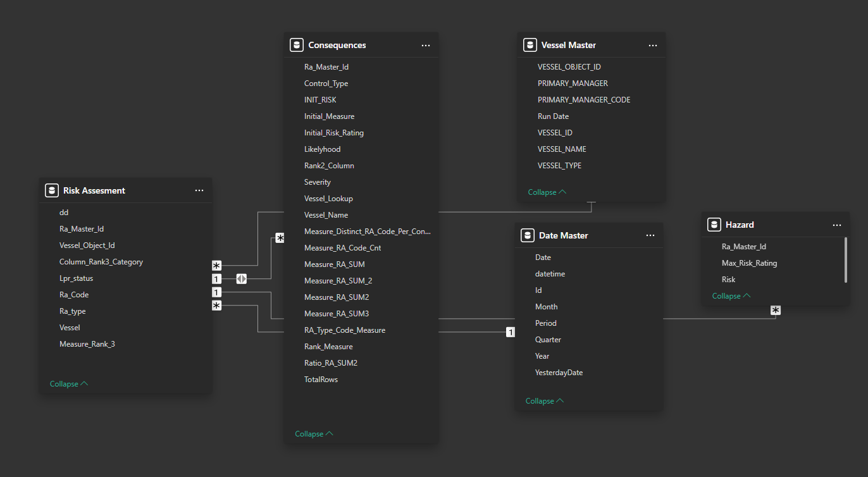Collapse the Risk Assesment table

click(x=69, y=384)
